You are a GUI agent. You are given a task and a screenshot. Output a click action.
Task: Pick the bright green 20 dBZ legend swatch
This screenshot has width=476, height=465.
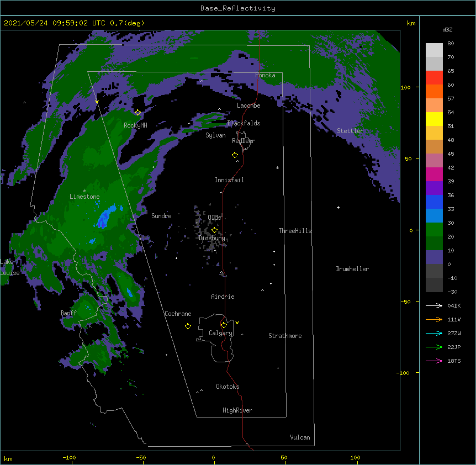coord(434,230)
